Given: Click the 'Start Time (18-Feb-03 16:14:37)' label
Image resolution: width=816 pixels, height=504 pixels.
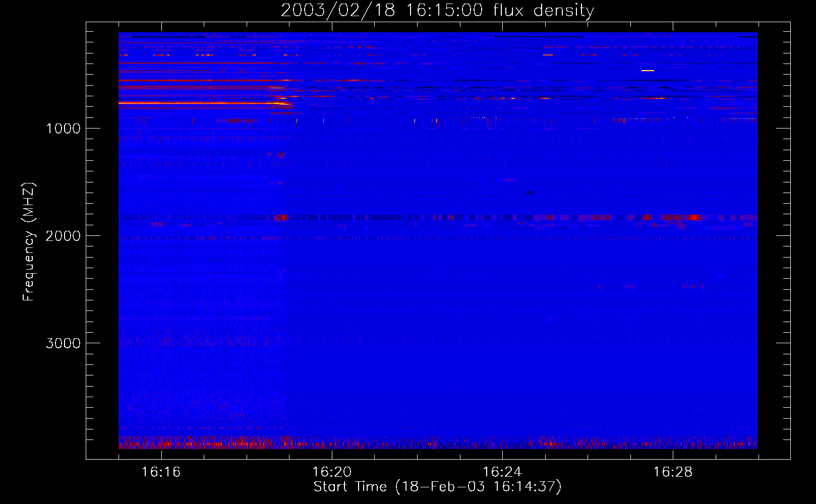Looking at the screenshot, I should coord(437,487).
